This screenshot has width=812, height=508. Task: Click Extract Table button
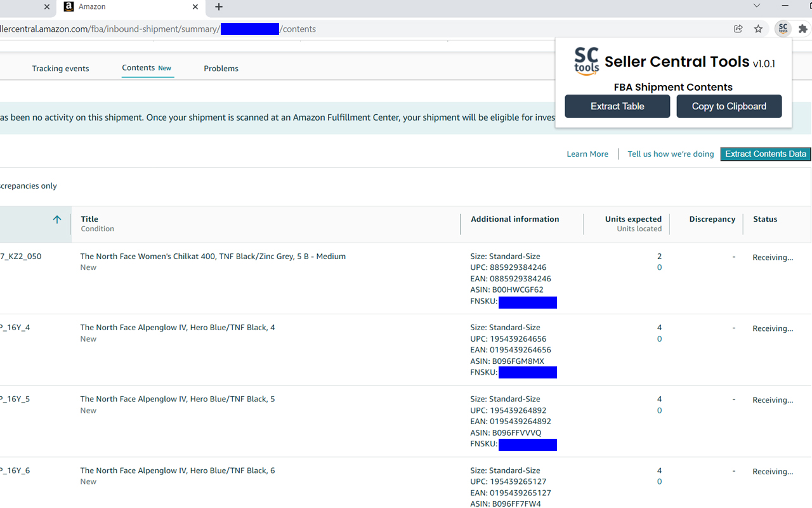[617, 106]
